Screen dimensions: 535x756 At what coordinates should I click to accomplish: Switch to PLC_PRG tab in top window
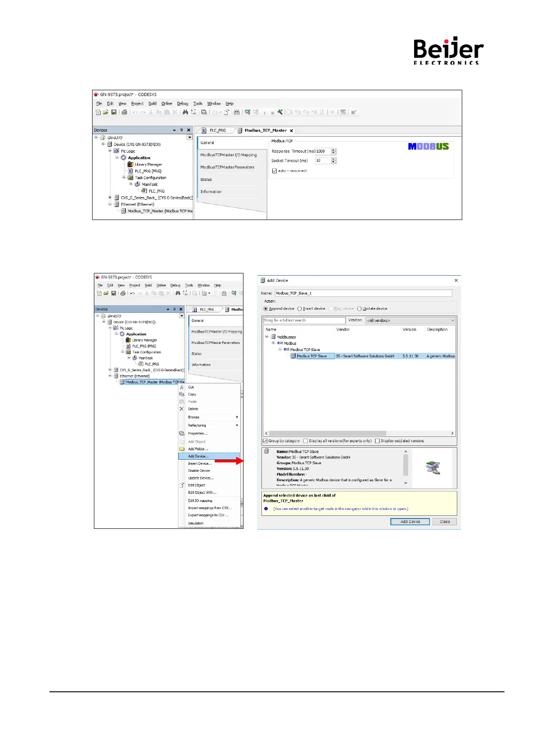217,131
